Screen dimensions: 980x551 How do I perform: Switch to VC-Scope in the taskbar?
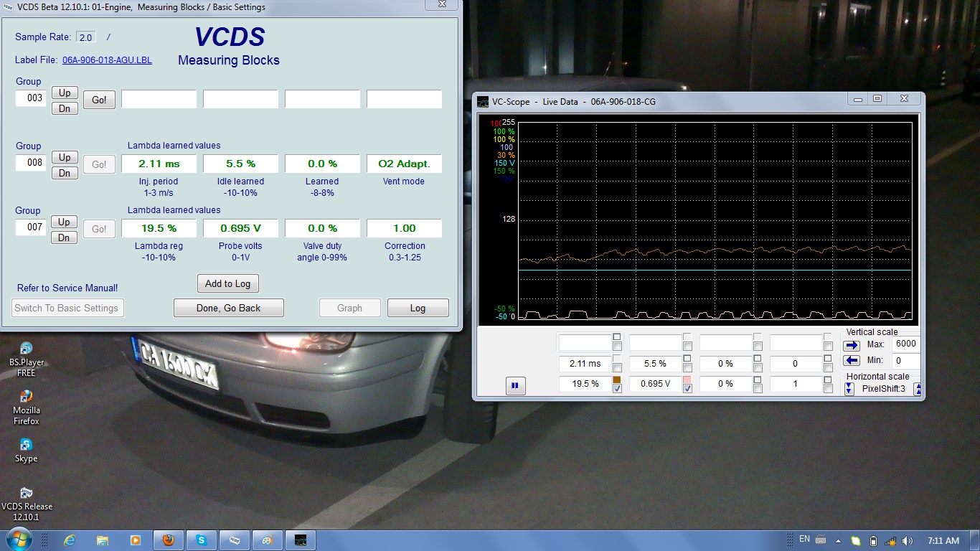301,540
